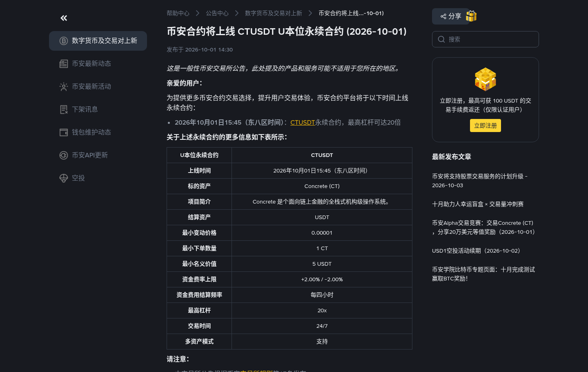The height and width of the screenshot is (372, 588).
Task: Click the 立即注册 button
Action: 486,125
